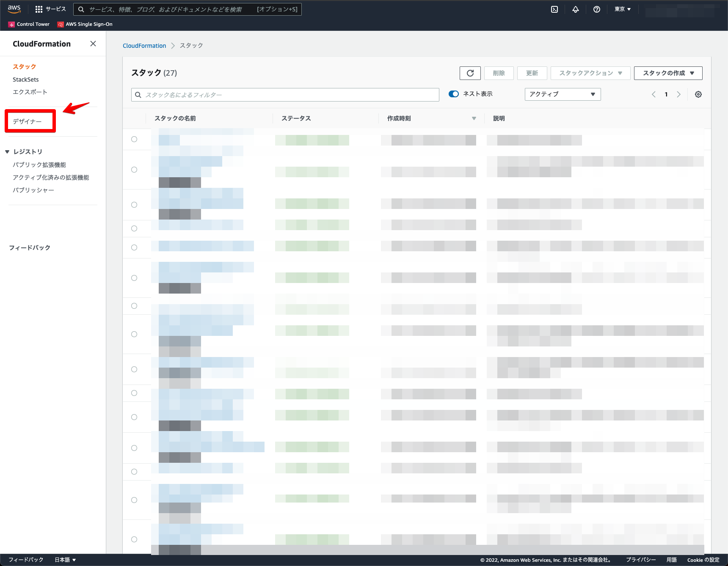This screenshot has height=566, width=728.
Task: Open the AWS Single Sign-On bookmark
Action: pos(85,24)
